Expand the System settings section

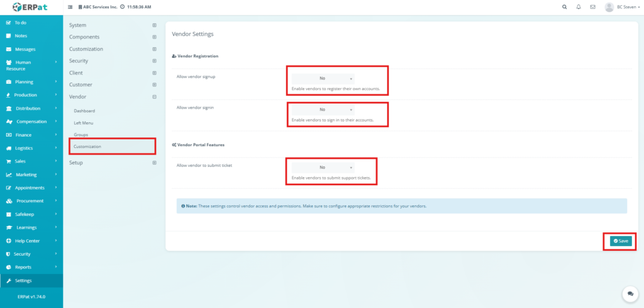(155, 25)
